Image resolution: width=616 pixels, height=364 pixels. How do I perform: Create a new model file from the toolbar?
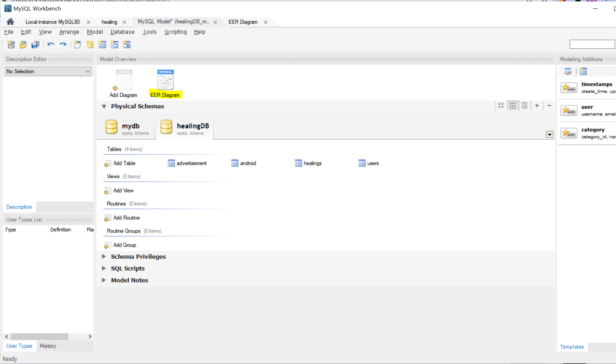11,44
